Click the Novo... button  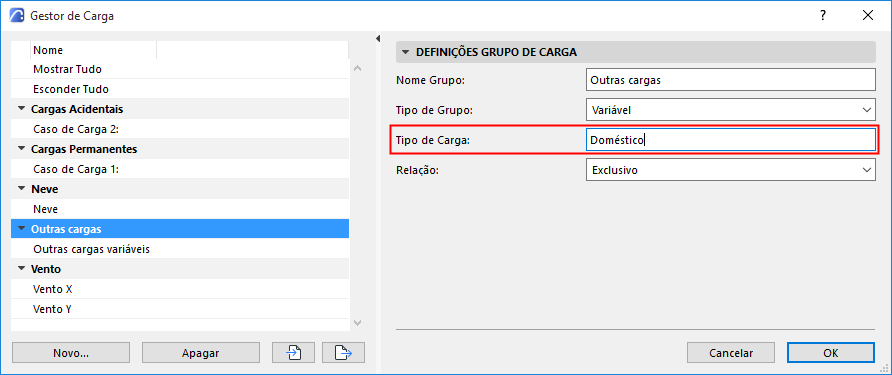(x=71, y=353)
